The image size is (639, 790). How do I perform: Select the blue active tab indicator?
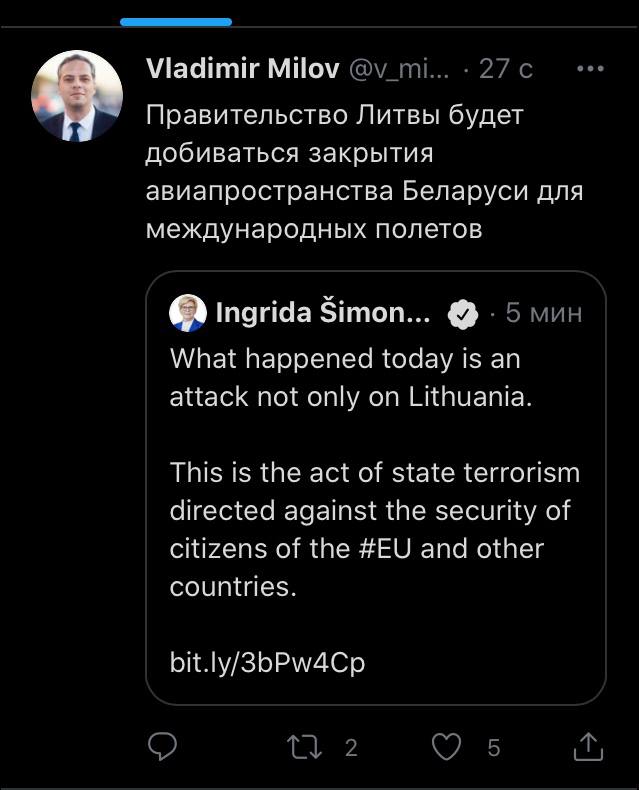pos(175,21)
